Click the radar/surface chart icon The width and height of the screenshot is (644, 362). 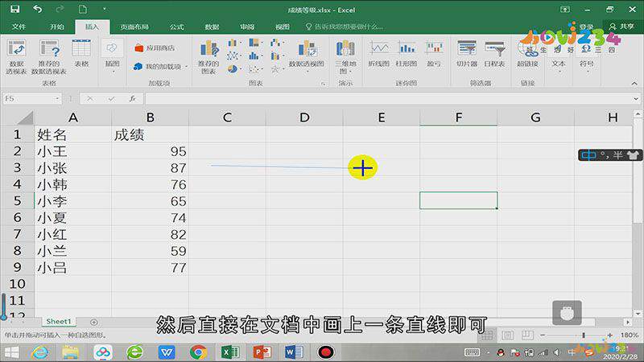tap(276, 69)
